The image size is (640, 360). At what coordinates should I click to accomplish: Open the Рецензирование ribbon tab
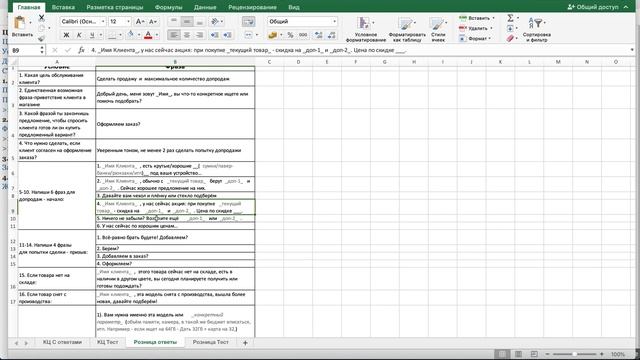point(252,7)
